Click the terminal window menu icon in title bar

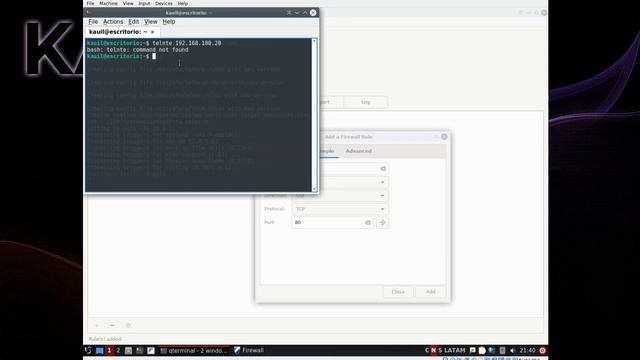[x=89, y=13]
